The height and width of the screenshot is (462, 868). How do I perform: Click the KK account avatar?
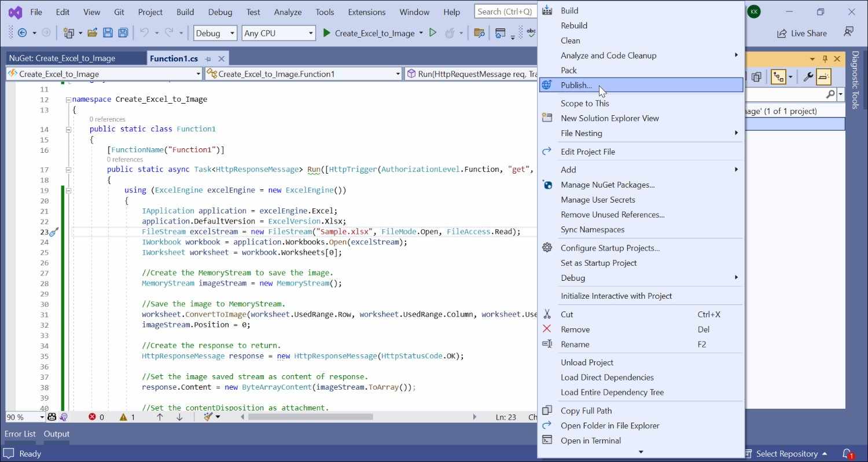tap(753, 12)
